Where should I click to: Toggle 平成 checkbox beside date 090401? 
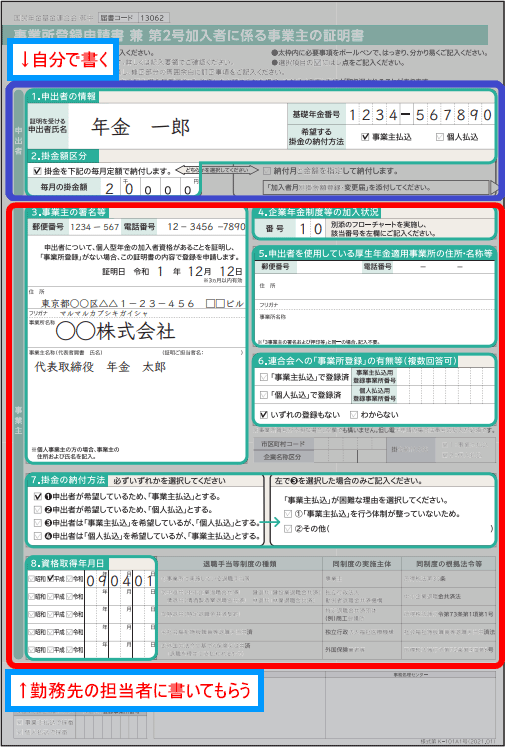click(50, 579)
